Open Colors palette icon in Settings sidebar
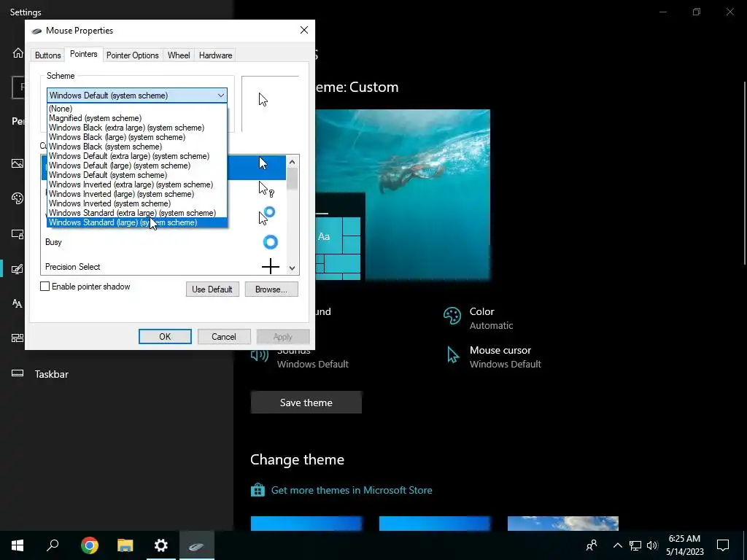The image size is (747, 560). pos(18,198)
